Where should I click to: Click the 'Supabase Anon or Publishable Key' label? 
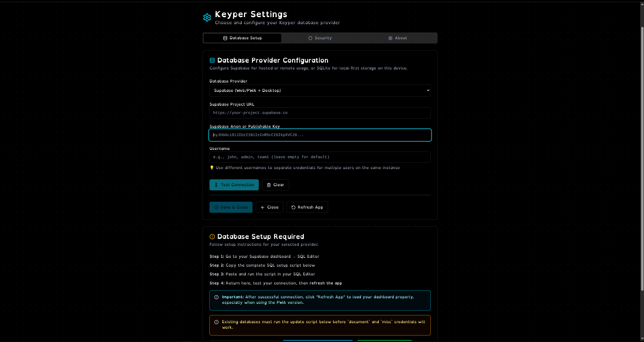245,126
